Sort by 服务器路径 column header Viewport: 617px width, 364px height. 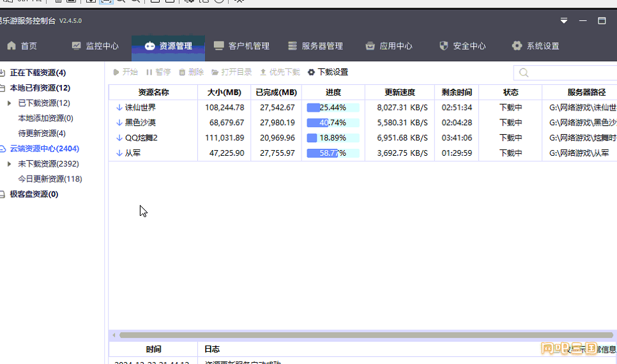coord(579,93)
